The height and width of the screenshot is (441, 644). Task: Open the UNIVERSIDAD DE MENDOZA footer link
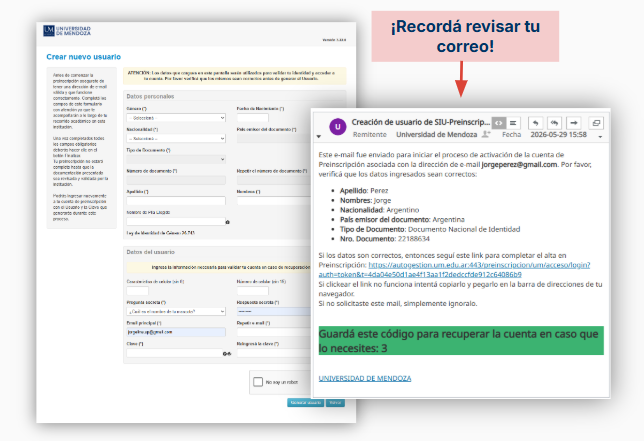pyautogui.click(x=365, y=378)
